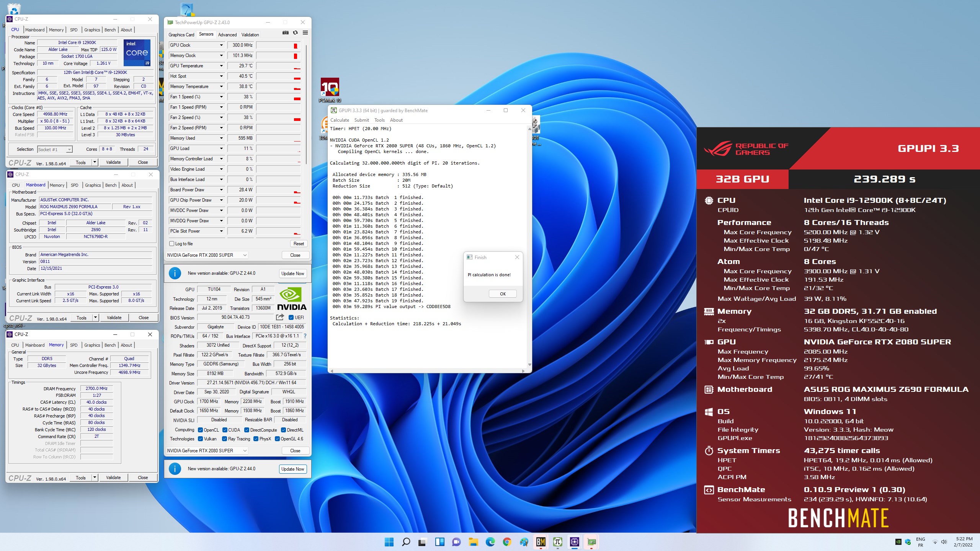
Task: Click Tools button in top CPU-Z window
Action: click(81, 162)
